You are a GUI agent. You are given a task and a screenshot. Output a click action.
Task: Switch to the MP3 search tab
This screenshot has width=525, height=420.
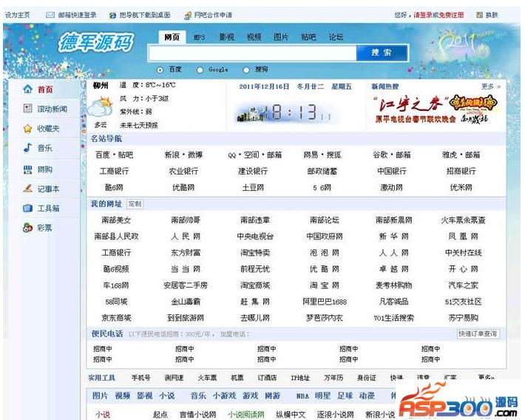coord(199,37)
